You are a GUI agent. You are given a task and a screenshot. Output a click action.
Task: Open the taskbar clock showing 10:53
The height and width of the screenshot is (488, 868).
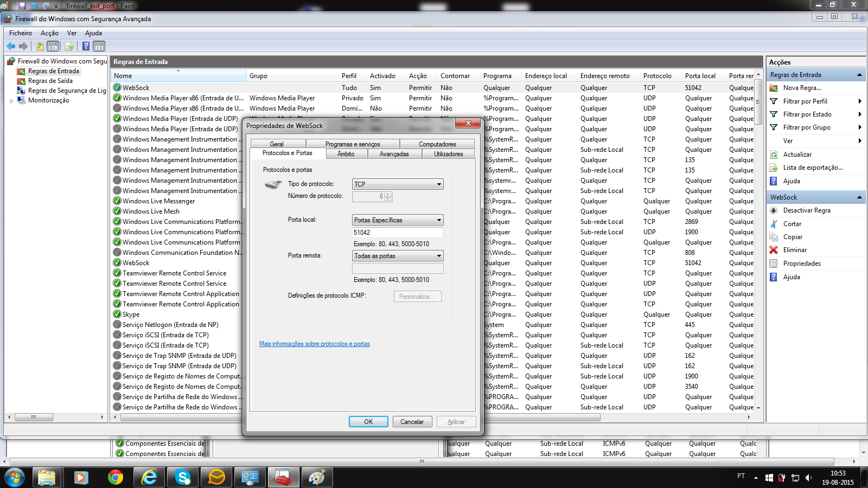[838, 478]
